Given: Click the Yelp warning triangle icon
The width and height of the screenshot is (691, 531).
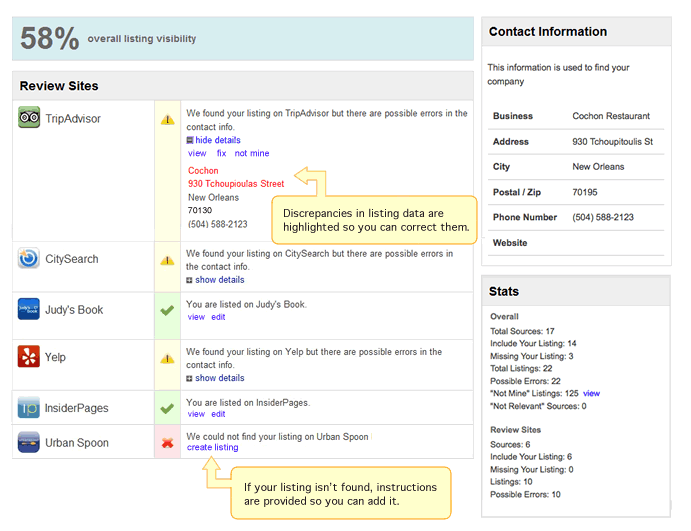Looking at the screenshot, I should point(167,358).
